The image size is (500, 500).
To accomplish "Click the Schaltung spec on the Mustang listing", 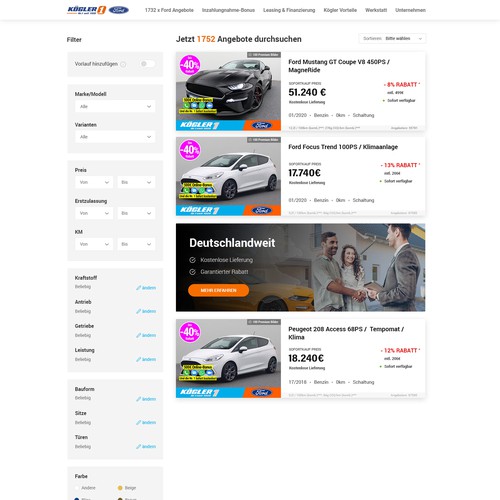I will (363, 115).
